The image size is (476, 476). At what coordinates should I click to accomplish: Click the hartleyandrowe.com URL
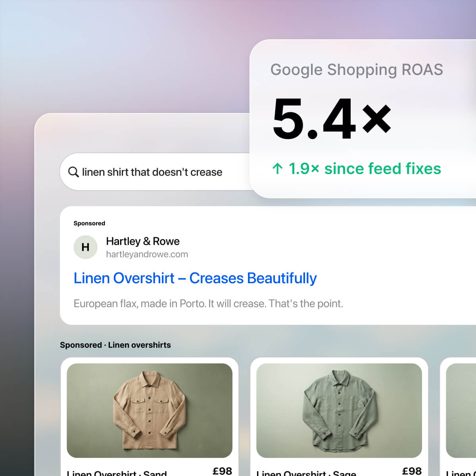point(147,254)
